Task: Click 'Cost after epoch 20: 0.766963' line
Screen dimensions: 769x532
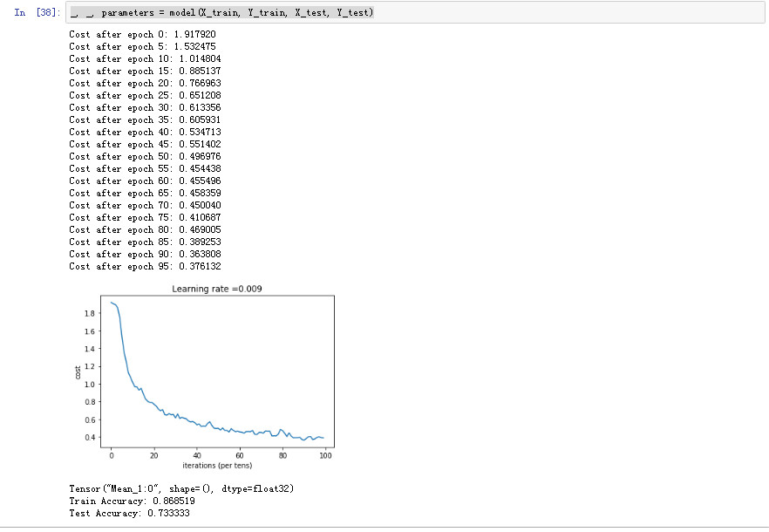Action: pos(145,84)
